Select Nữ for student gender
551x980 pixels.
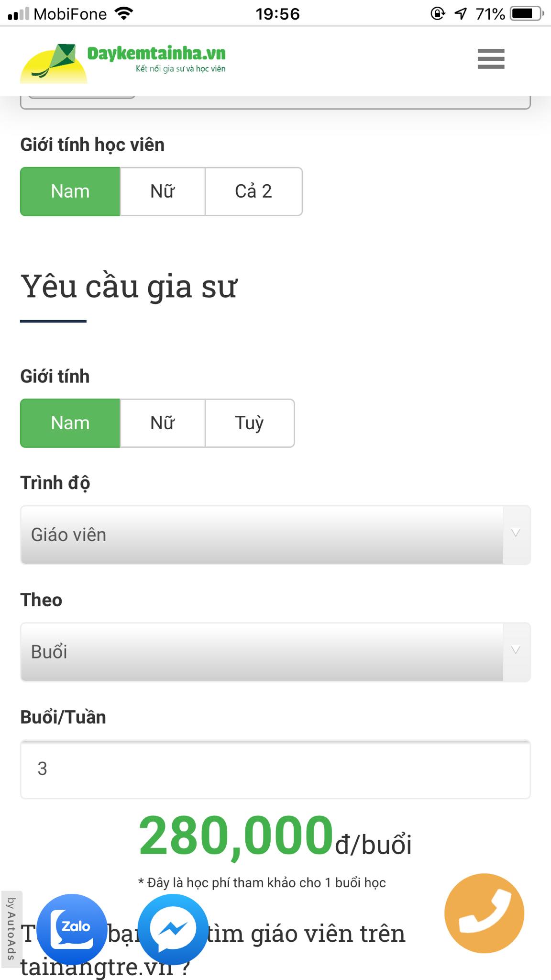pos(163,191)
